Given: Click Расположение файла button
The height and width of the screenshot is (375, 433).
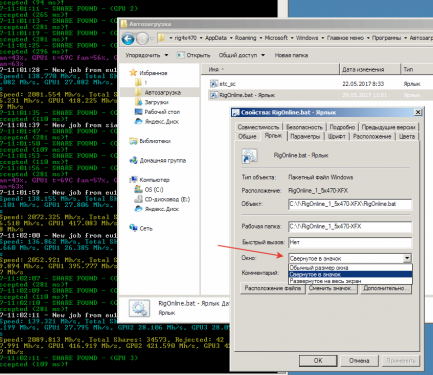Looking at the screenshot, I should (x=272, y=288).
